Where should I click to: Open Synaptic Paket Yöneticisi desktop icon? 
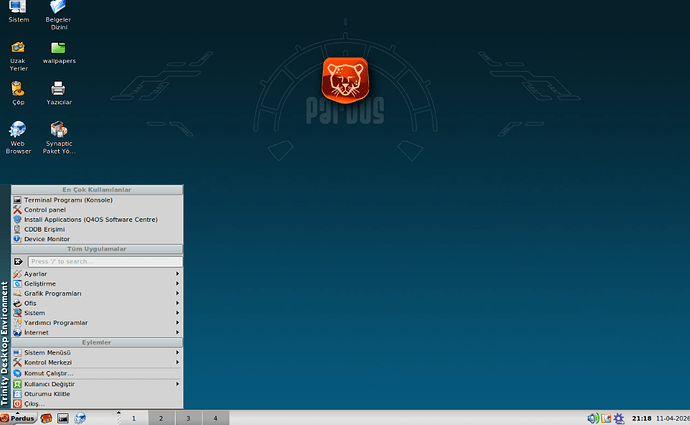[x=59, y=130]
